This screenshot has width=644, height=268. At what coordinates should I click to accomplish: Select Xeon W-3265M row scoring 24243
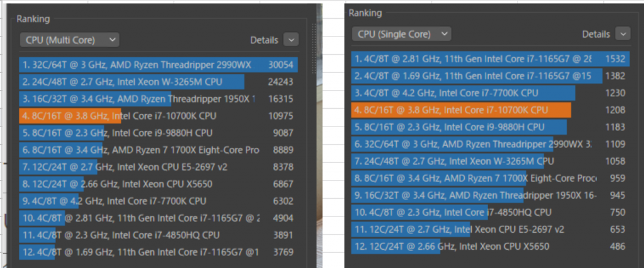click(158, 82)
